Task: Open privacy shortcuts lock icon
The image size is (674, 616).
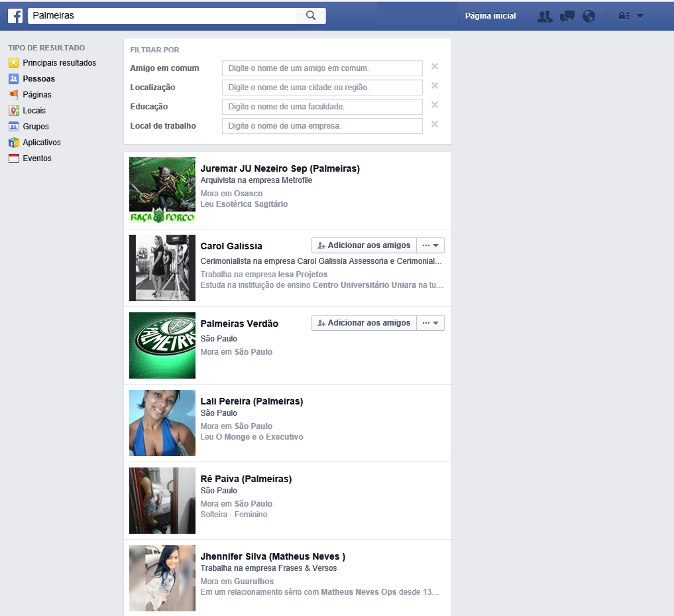Action: coord(624,16)
